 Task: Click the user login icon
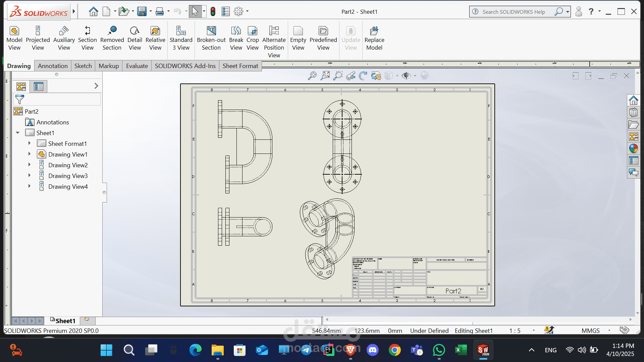pos(579,11)
